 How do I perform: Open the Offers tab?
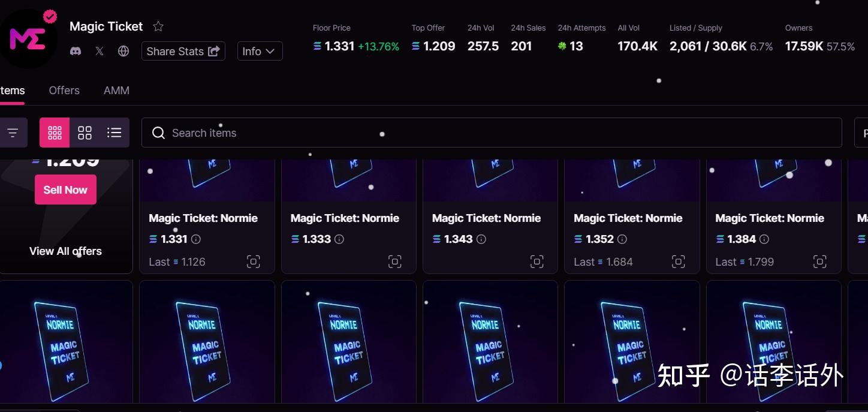(64, 91)
